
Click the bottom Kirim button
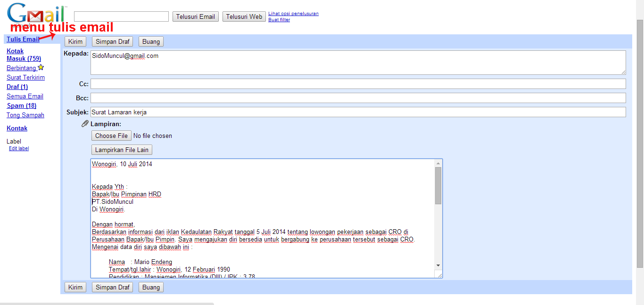point(75,287)
